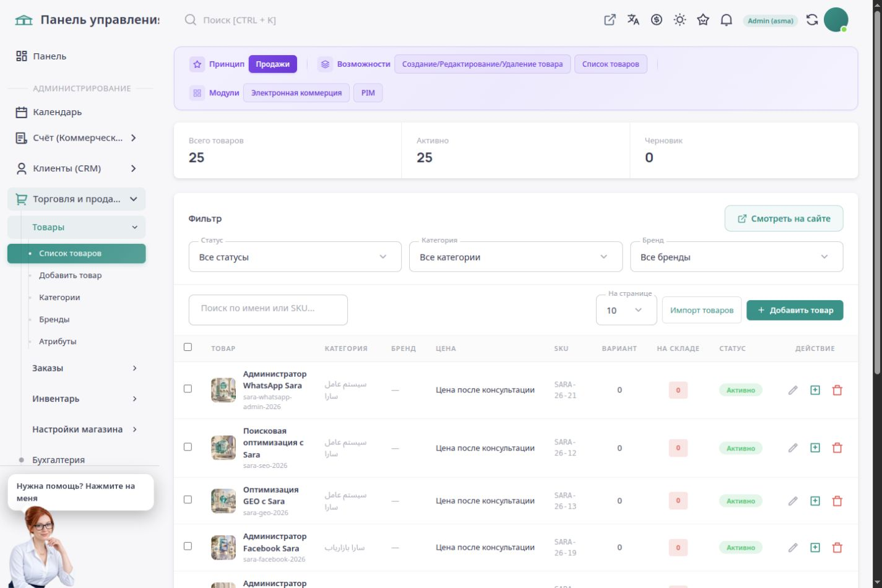
Task: Expand the Заказы sidebar submenu
Action: click(84, 368)
